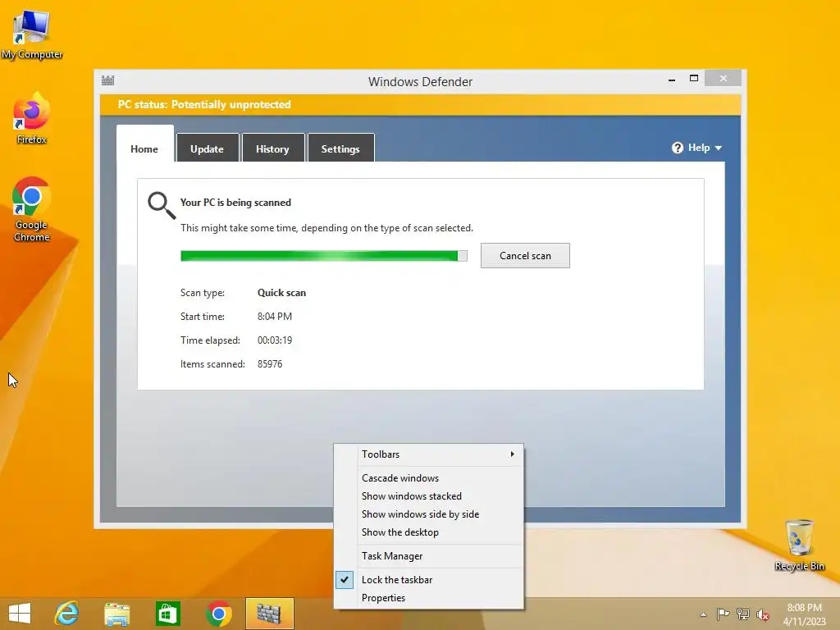Choose Show the desktop
Viewport: 840px width, 630px height.
click(x=428, y=532)
